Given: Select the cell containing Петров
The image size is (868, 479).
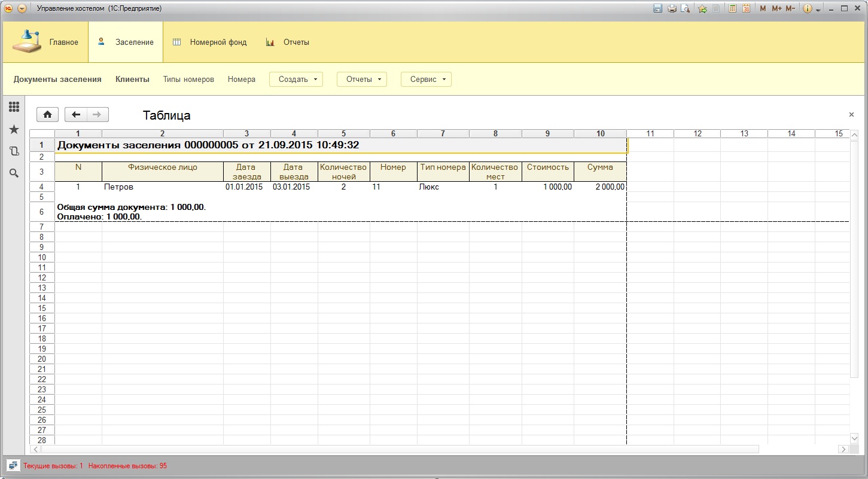Looking at the screenshot, I should pyautogui.click(x=163, y=187).
